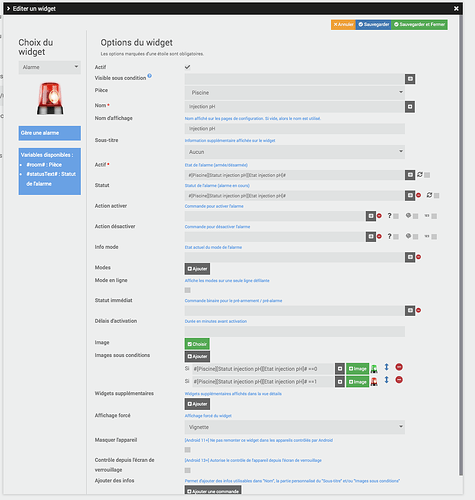Image resolution: width=475 pixels, height=500 pixels.
Task: Click the question mark icon on Action activer row
Action: (389, 216)
